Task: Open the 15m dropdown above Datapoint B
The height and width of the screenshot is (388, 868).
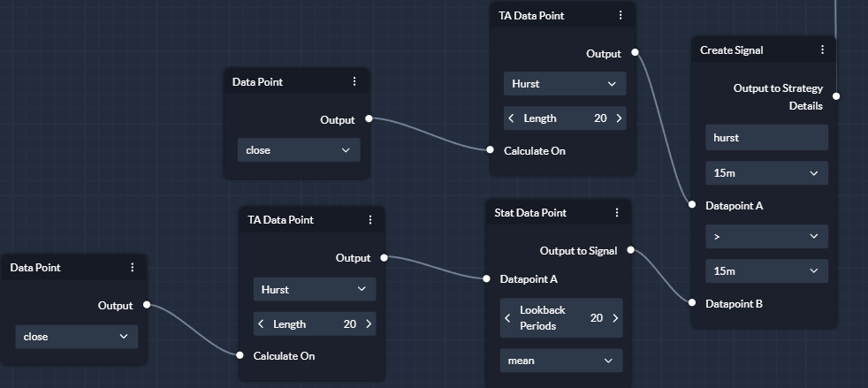Action: click(x=766, y=271)
